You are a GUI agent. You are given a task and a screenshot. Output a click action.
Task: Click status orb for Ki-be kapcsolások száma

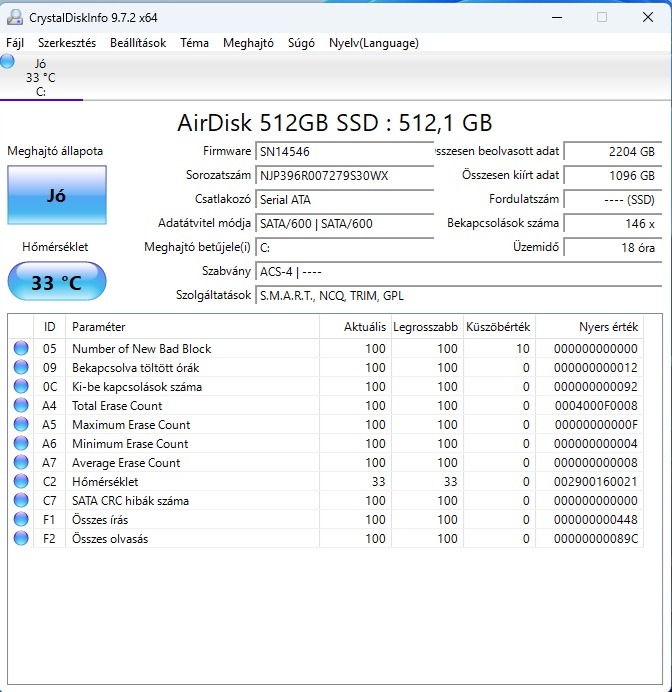tap(21, 386)
